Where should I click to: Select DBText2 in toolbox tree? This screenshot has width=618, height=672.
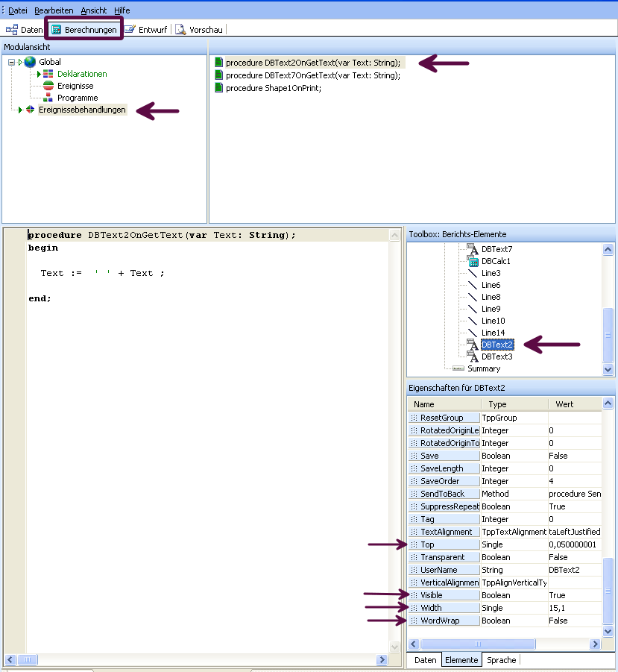496,345
